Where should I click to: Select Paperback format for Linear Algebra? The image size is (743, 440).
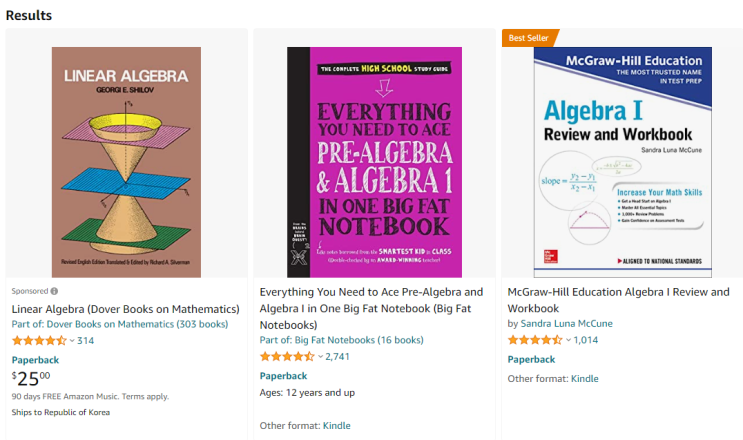pos(35,360)
